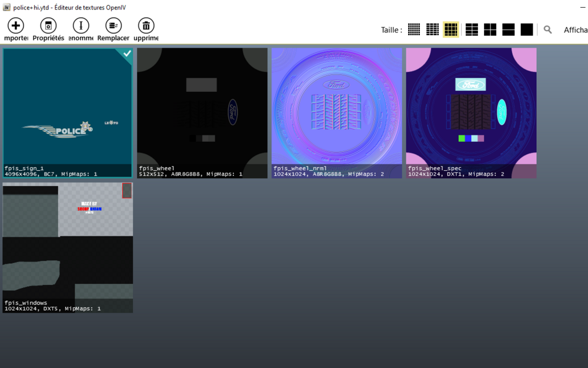Select the smallest thumbnail size icon
The height and width of the screenshot is (368, 588).
pos(413,29)
